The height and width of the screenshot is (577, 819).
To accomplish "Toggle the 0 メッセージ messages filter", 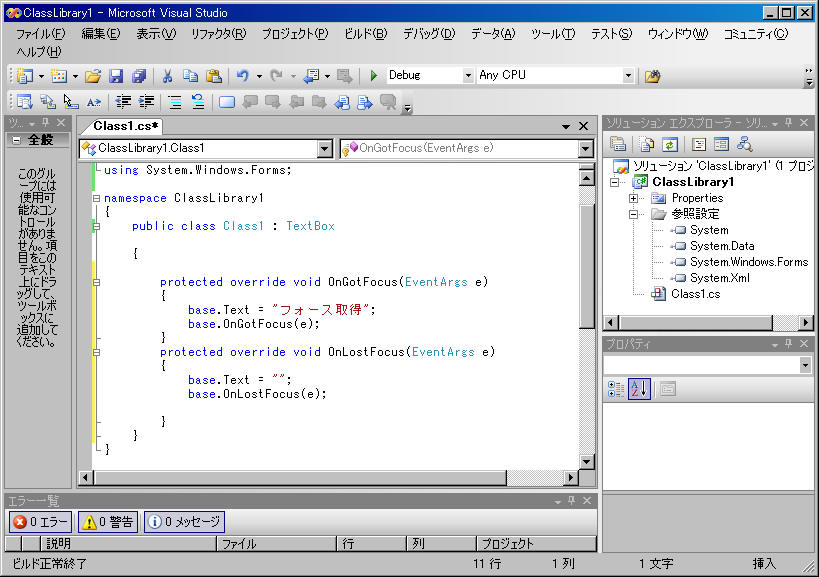I will click(x=184, y=522).
